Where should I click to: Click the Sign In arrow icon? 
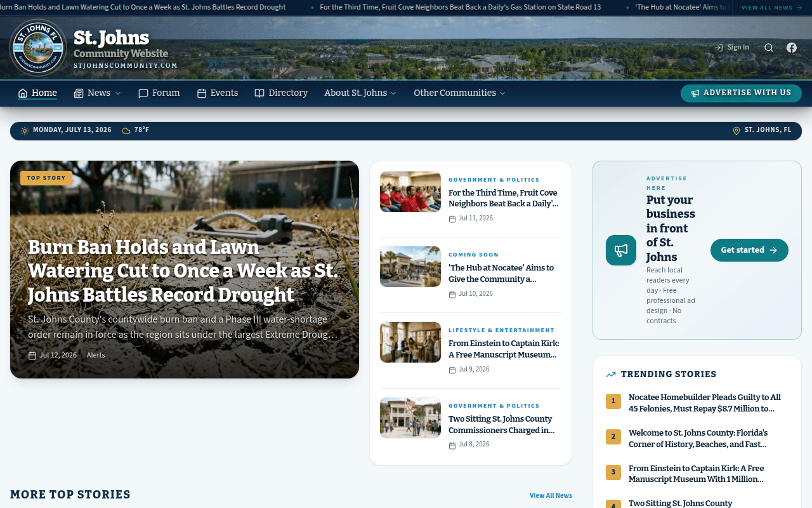(x=719, y=48)
